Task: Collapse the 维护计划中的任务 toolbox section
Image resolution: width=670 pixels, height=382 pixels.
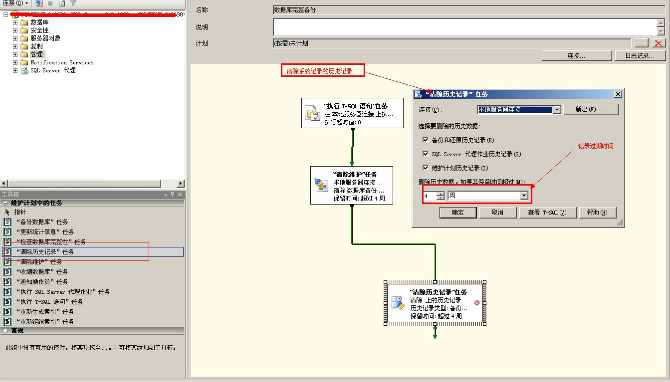Action: pos(5,203)
